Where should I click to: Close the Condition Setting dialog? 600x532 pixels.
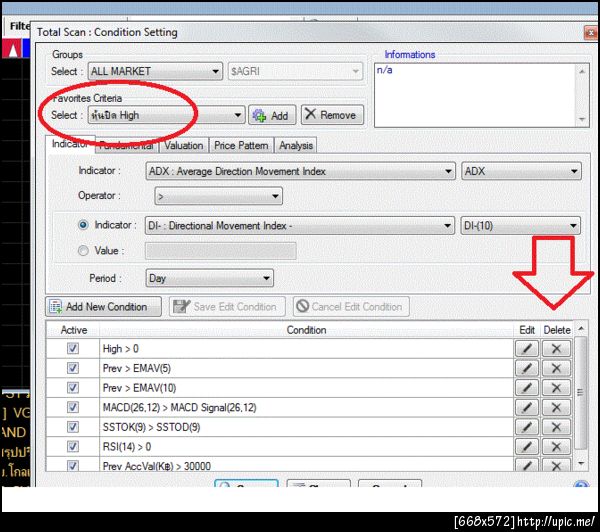(591, 33)
